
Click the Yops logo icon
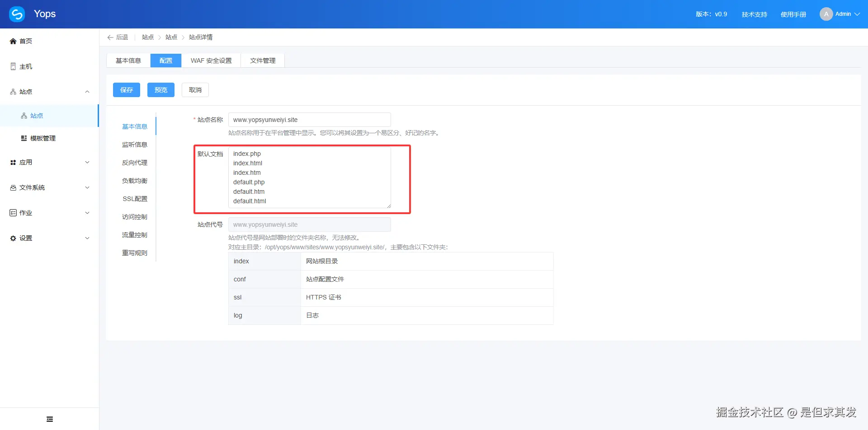click(17, 14)
